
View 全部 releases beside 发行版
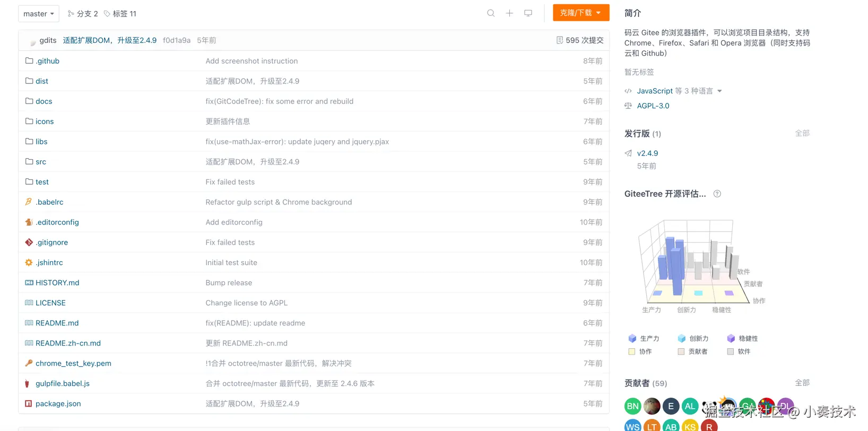click(x=802, y=133)
